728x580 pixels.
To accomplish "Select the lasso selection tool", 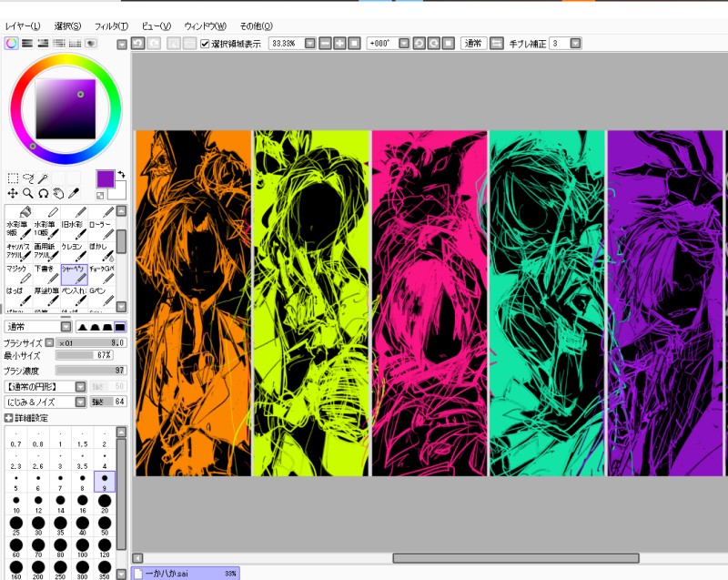I will (x=28, y=178).
